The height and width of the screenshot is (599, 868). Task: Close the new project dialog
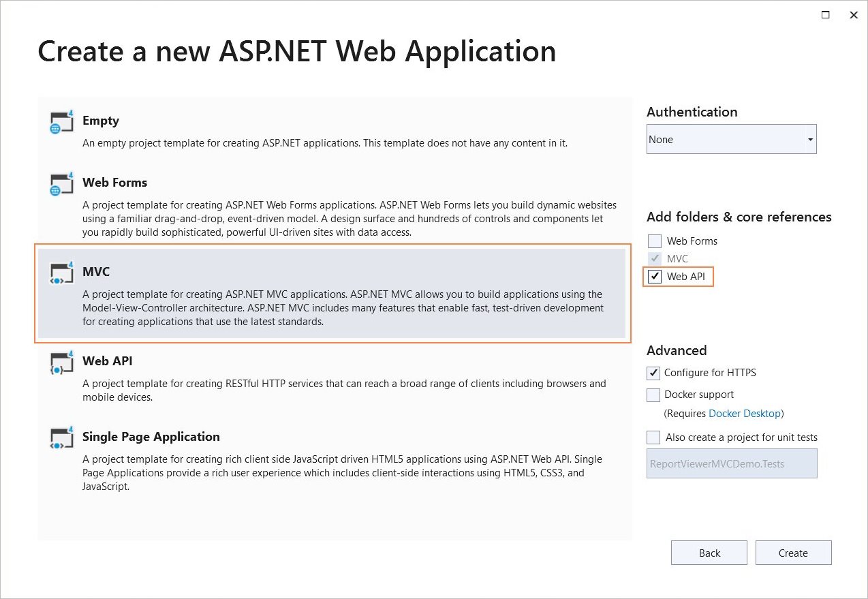853,14
